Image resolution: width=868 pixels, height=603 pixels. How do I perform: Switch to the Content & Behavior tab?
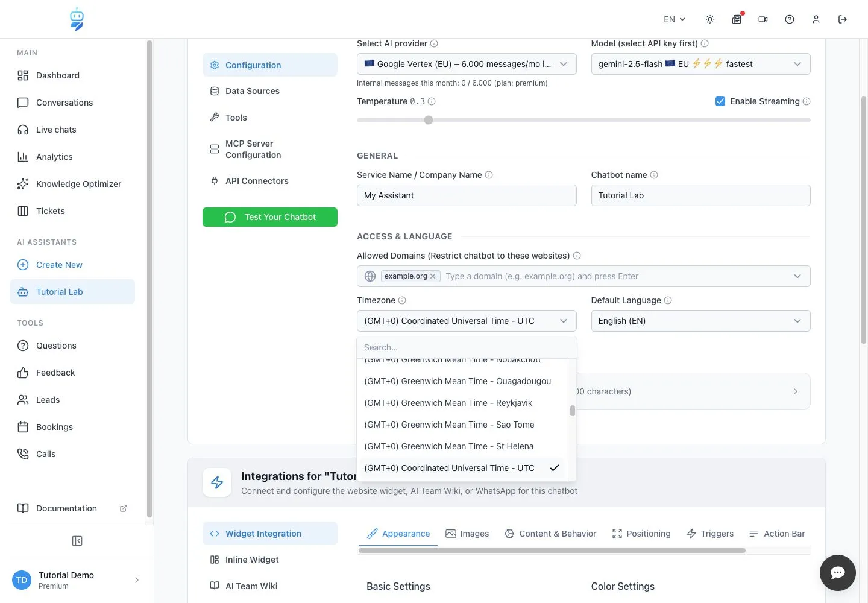pos(550,534)
